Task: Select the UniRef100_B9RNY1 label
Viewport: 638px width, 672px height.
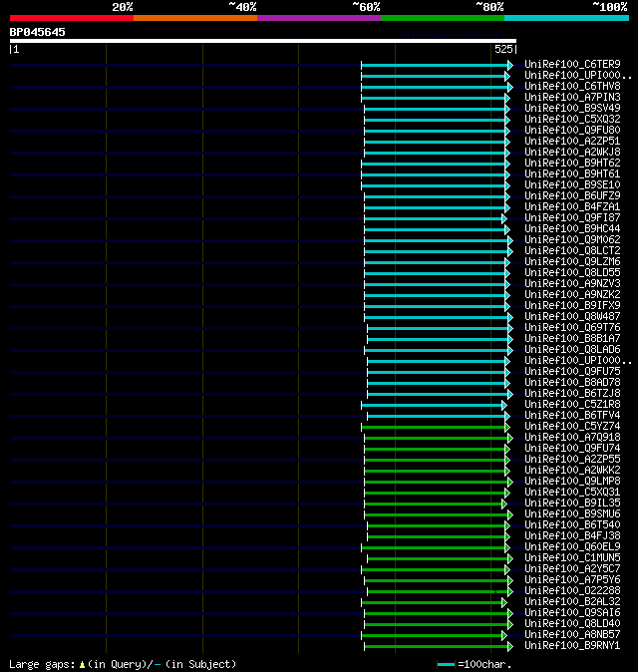Action: pos(572,646)
